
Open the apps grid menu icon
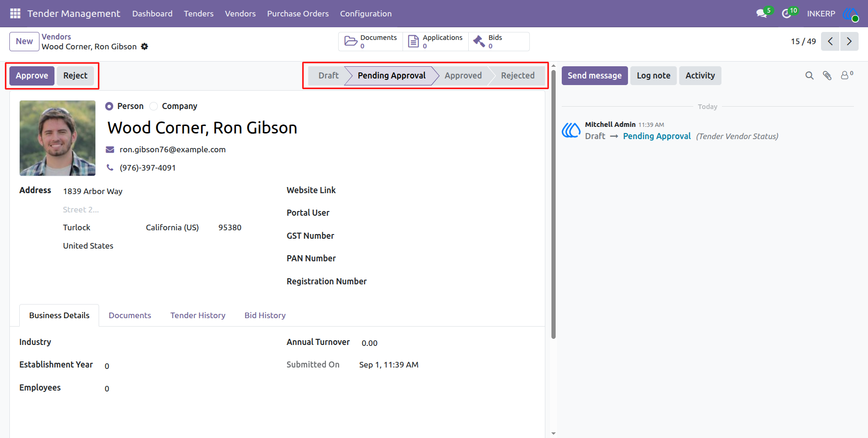click(x=15, y=14)
